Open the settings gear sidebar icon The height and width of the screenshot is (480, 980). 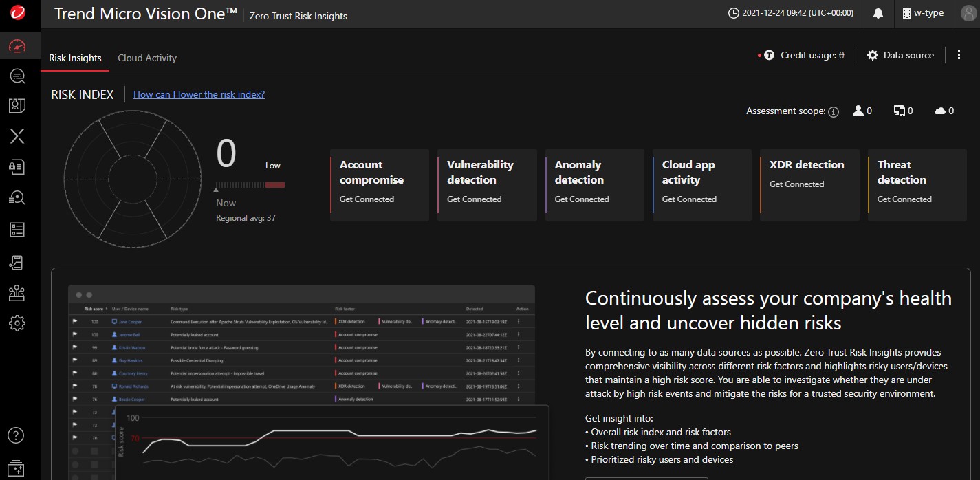[17, 323]
